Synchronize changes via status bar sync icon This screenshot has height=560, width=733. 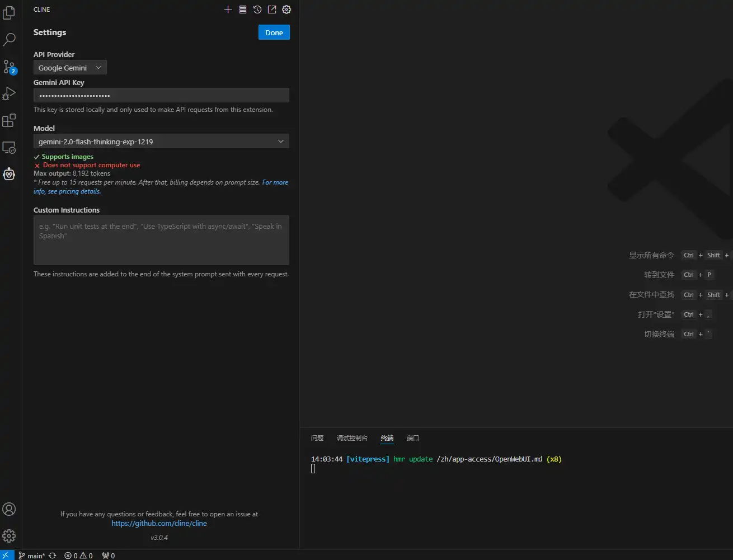point(53,556)
